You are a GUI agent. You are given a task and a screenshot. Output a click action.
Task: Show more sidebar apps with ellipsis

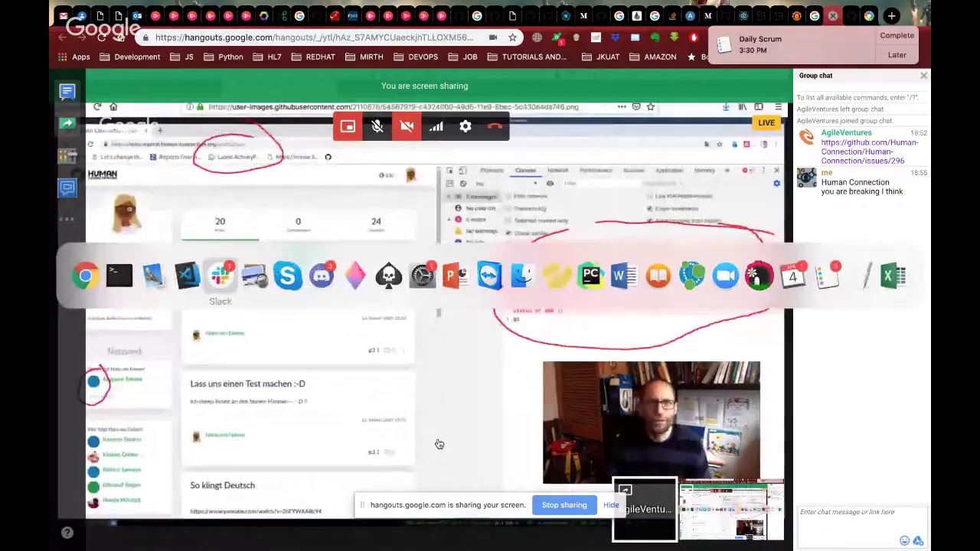click(67, 220)
